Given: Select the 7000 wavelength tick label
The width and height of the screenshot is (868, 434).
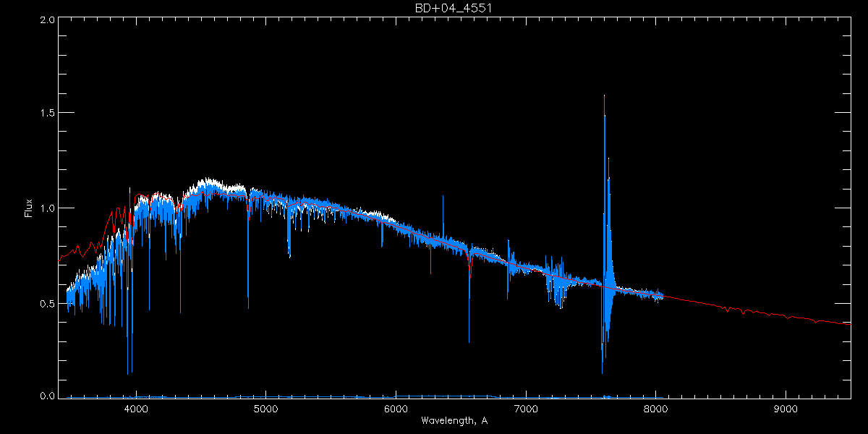Looking at the screenshot, I should coord(526,407).
